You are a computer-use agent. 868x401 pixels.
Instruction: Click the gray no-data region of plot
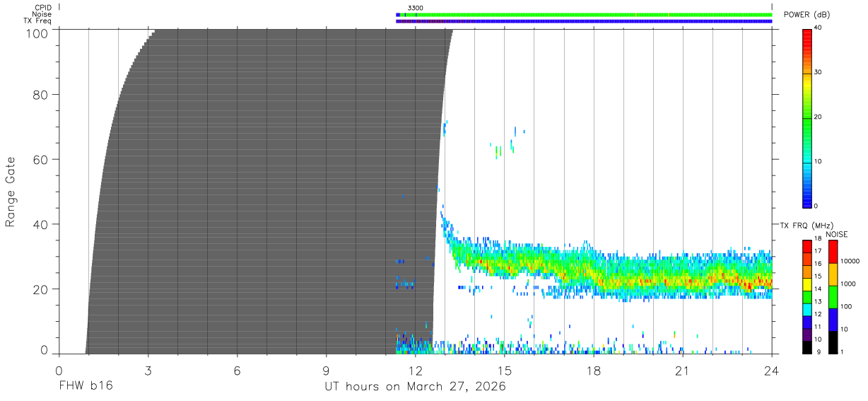point(269,191)
